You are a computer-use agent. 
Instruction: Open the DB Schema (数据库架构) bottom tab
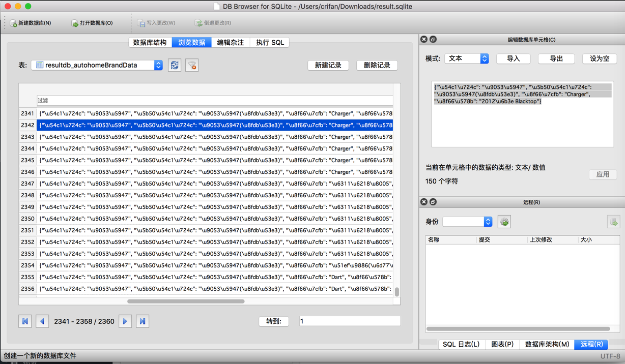[547, 344]
